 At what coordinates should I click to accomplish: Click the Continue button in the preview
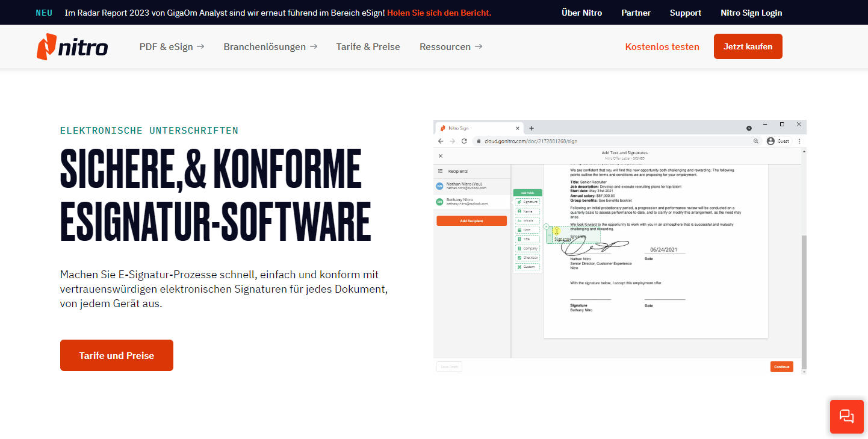pos(782,366)
